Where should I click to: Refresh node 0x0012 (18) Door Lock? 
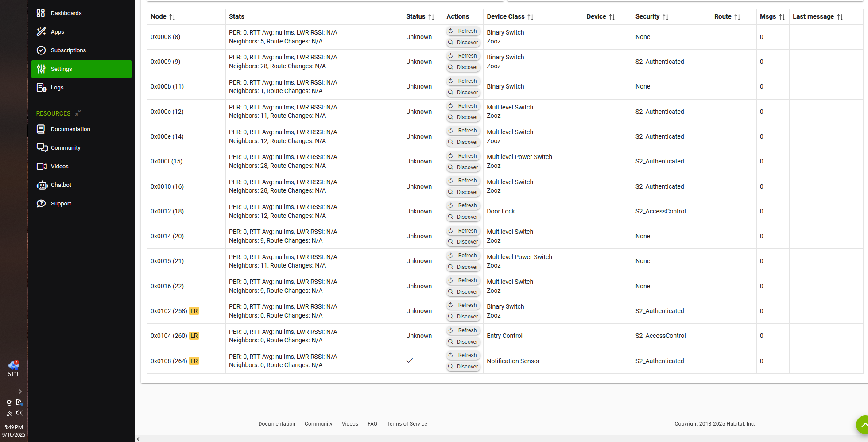point(463,205)
